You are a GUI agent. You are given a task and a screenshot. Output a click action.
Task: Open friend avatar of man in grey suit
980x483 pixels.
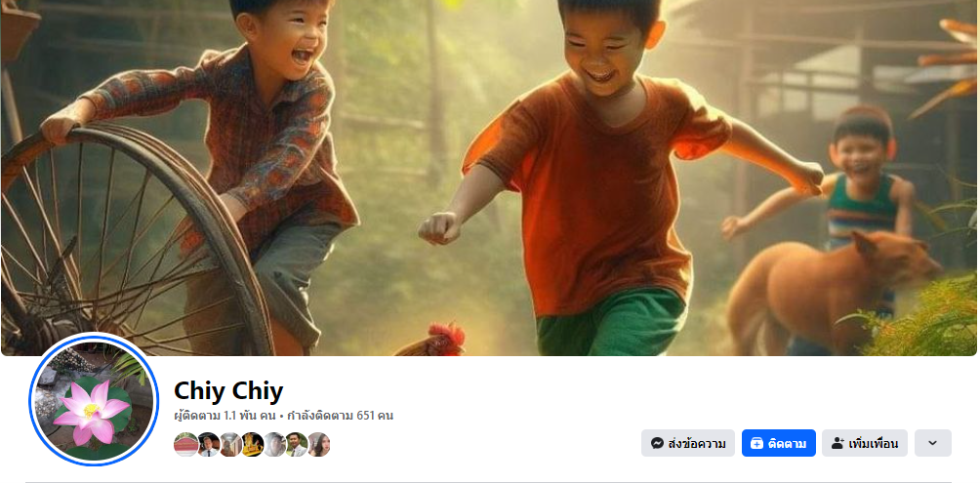point(297,444)
